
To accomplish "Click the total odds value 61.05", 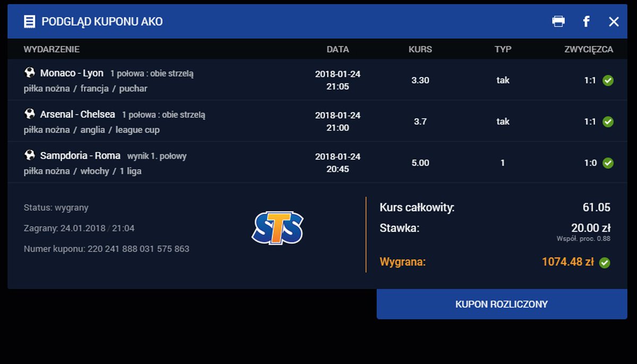I will click(596, 207).
